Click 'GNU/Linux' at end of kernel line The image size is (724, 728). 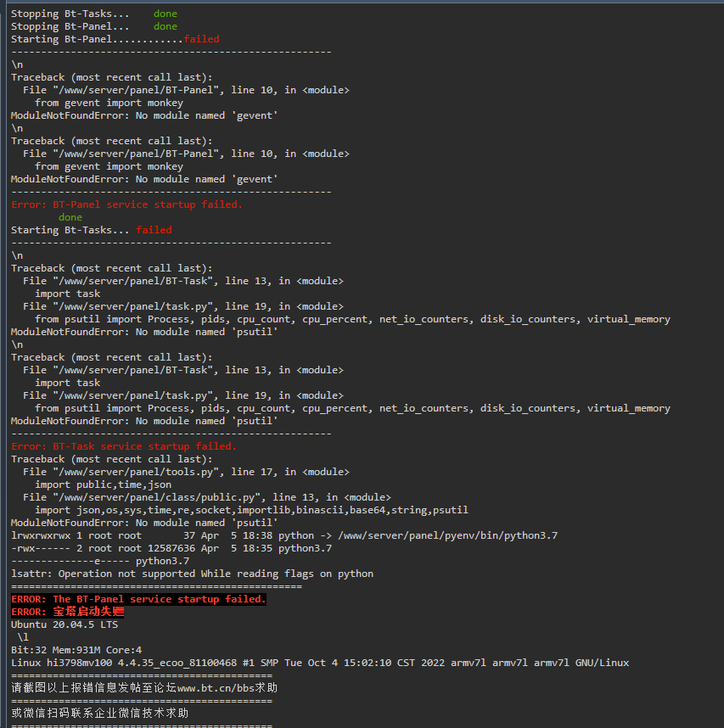pyautogui.click(x=603, y=663)
